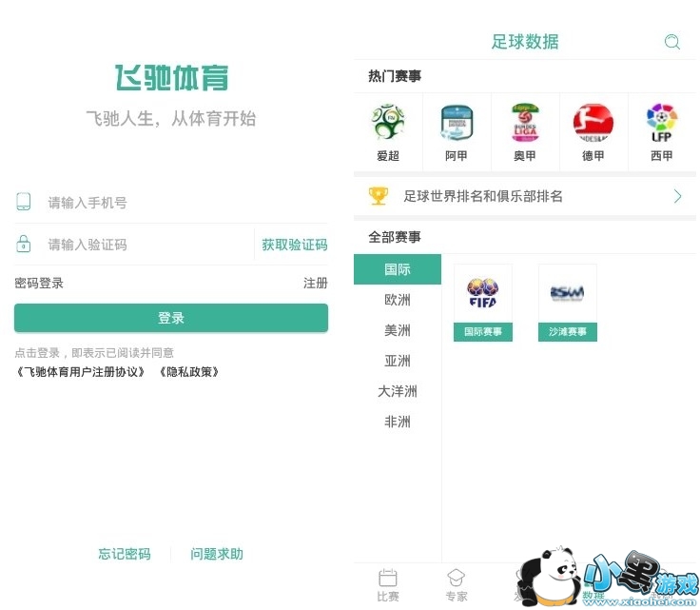Switch to the 比赛 bottom tab

click(x=387, y=585)
